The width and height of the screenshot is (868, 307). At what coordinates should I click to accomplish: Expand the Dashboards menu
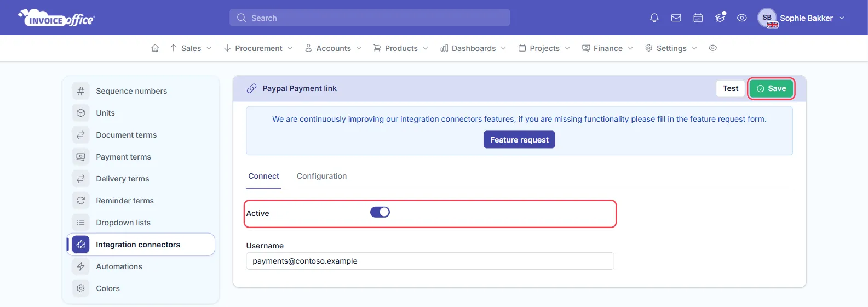473,48
